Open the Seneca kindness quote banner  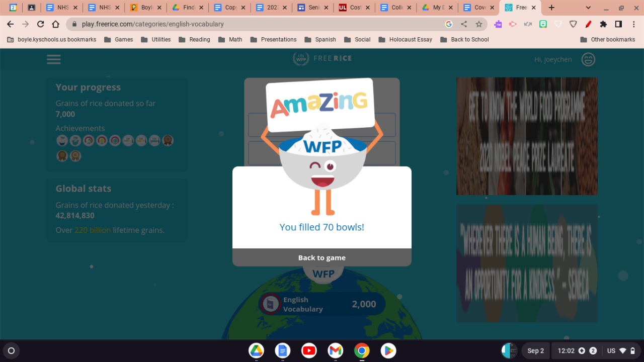coord(527,263)
